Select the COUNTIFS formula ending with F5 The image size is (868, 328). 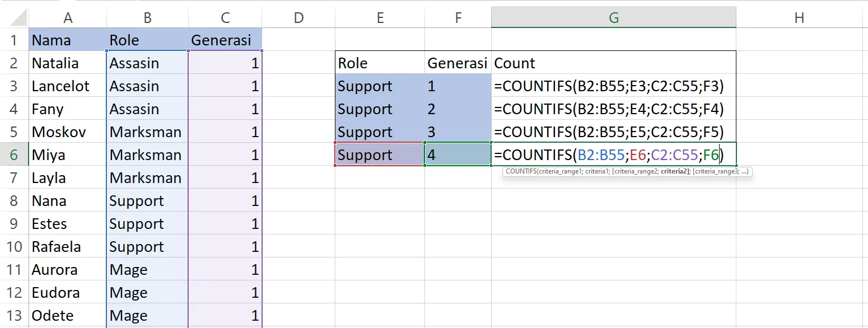pos(614,132)
